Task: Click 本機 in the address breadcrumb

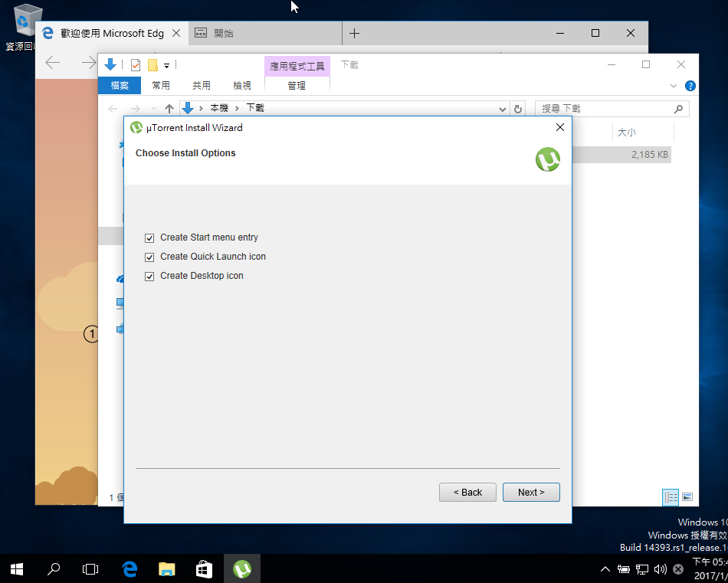Action: pos(219,108)
